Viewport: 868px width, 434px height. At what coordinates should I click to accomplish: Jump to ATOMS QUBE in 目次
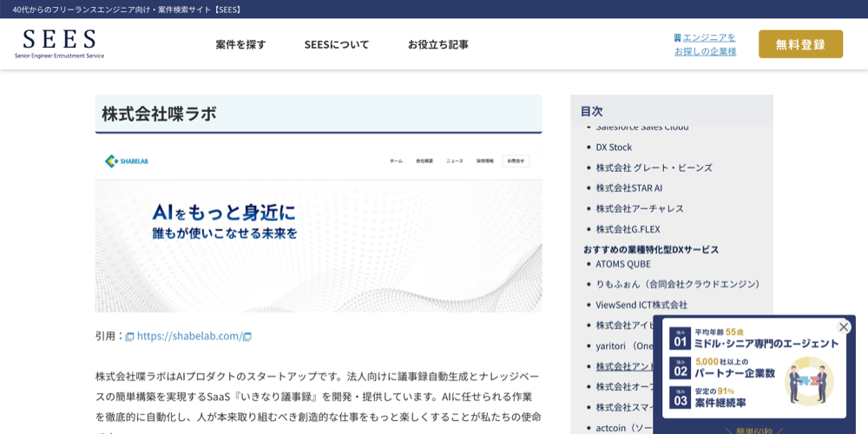623,264
